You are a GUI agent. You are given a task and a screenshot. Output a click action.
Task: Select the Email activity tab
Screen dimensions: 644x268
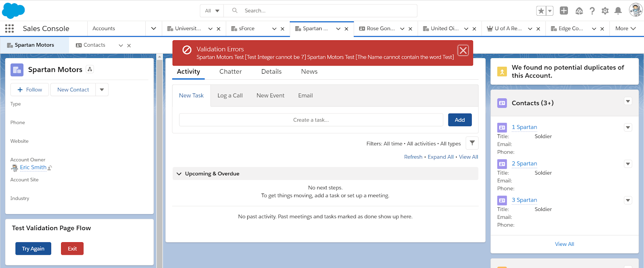305,96
